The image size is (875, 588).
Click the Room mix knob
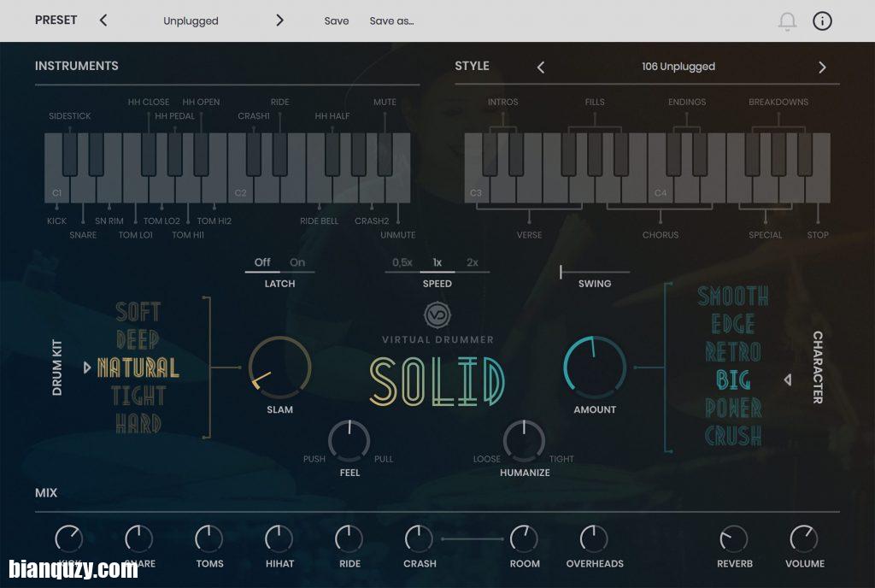tap(524, 539)
